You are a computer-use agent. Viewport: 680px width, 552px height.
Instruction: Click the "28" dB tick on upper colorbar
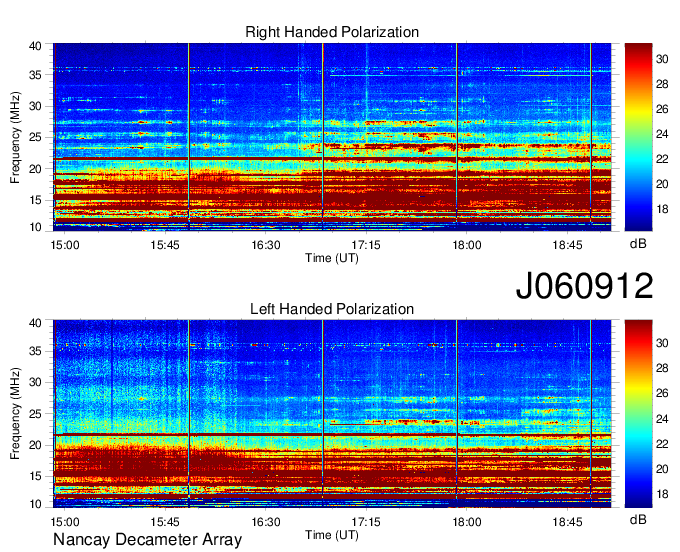pos(662,84)
